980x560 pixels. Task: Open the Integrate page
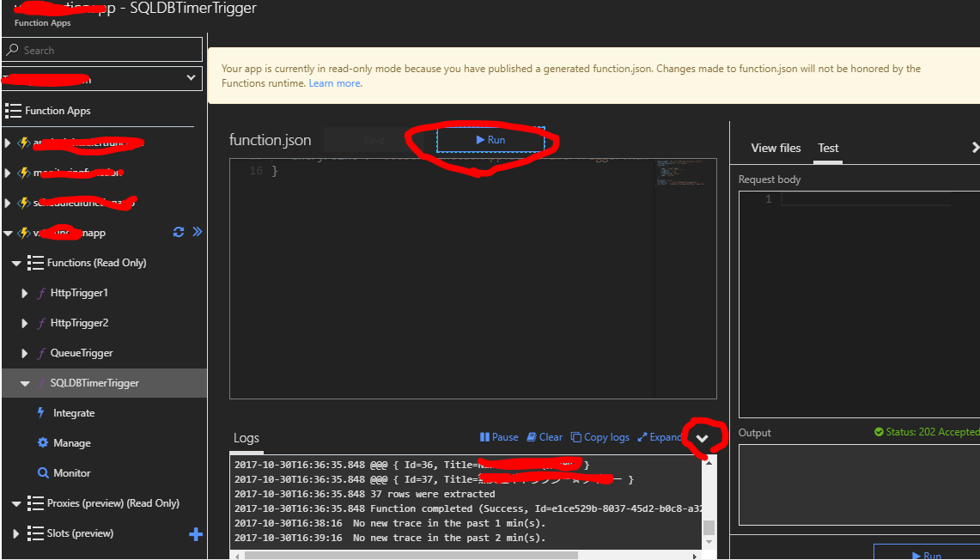tap(74, 413)
